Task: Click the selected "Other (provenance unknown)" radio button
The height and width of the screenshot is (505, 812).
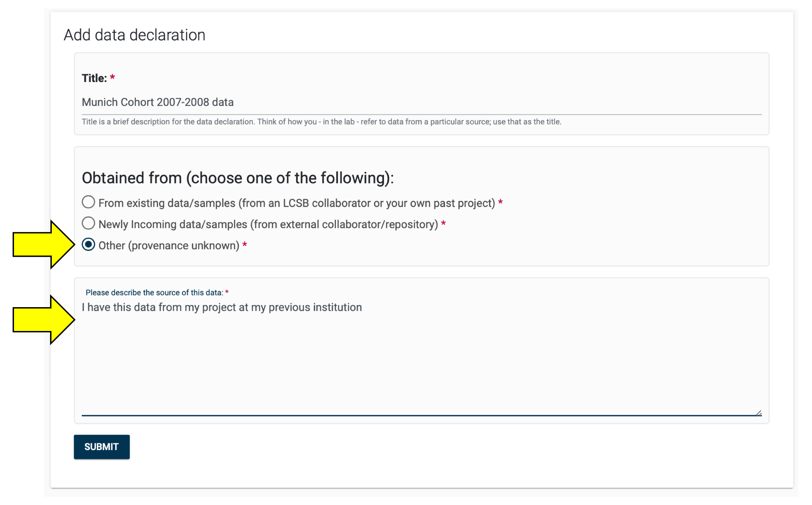Action: pos(88,245)
